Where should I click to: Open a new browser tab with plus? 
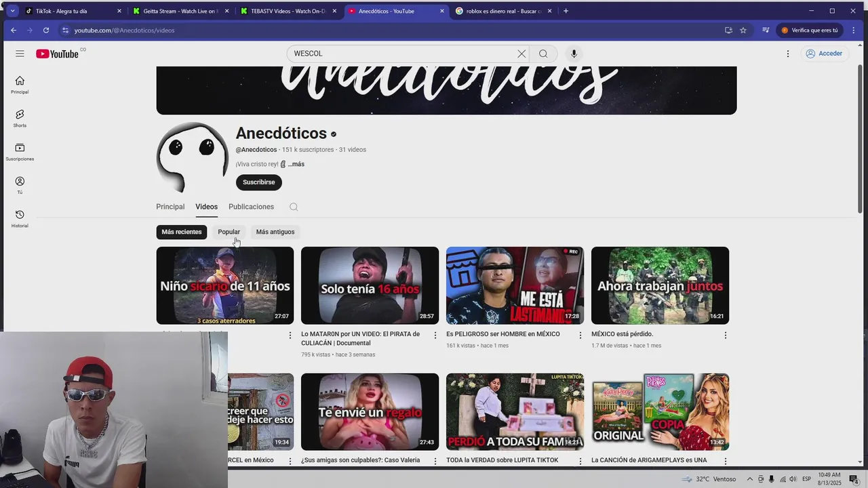tap(566, 11)
